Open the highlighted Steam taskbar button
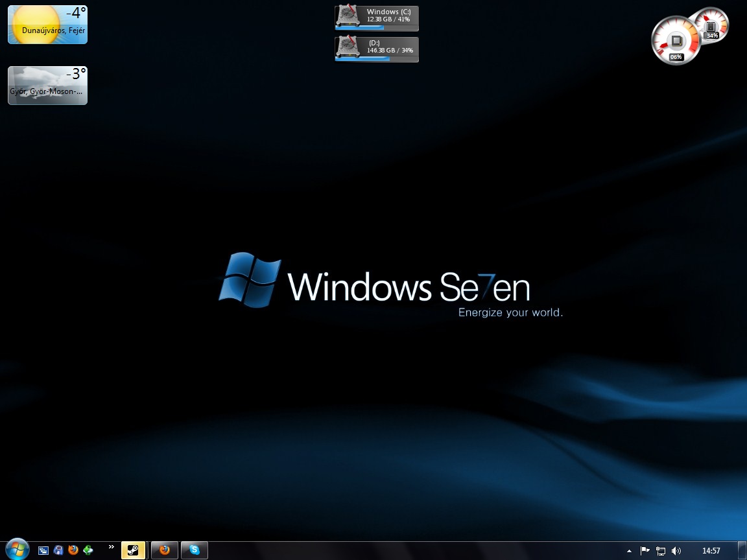The image size is (747, 560). point(133,550)
